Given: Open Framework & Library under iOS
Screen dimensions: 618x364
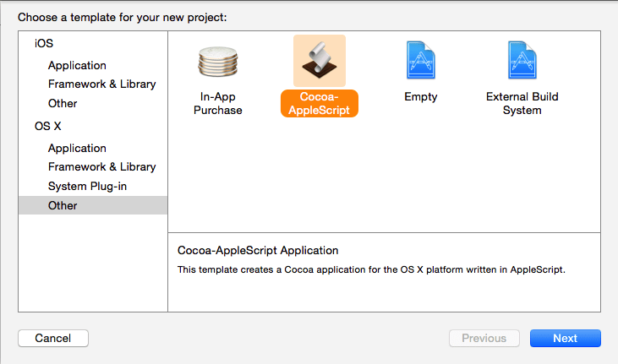Looking at the screenshot, I should click(101, 84).
